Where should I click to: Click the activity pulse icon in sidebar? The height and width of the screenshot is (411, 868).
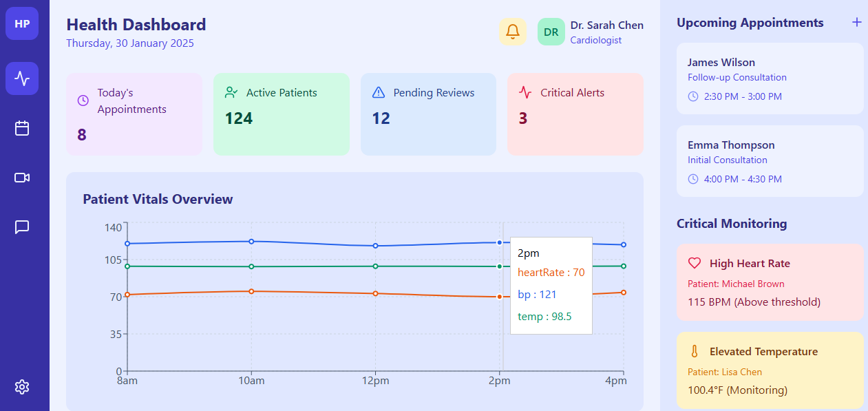point(22,78)
